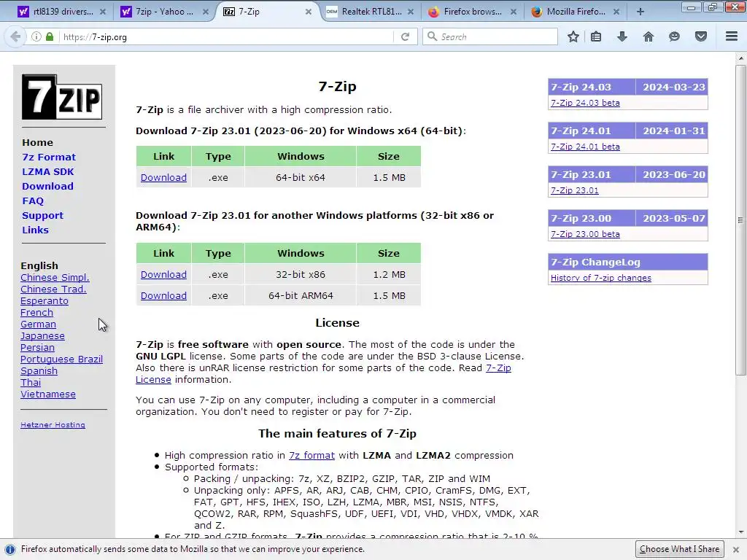The width and height of the screenshot is (747, 560).
Task: Switch language to Persian
Action: pyautogui.click(x=37, y=348)
